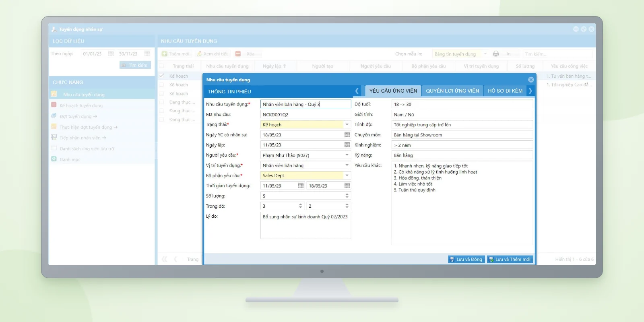Viewport: 644px width, 322px height.
Task: Tick the last Đang thực row checkbox
Action: (x=161, y=120)
